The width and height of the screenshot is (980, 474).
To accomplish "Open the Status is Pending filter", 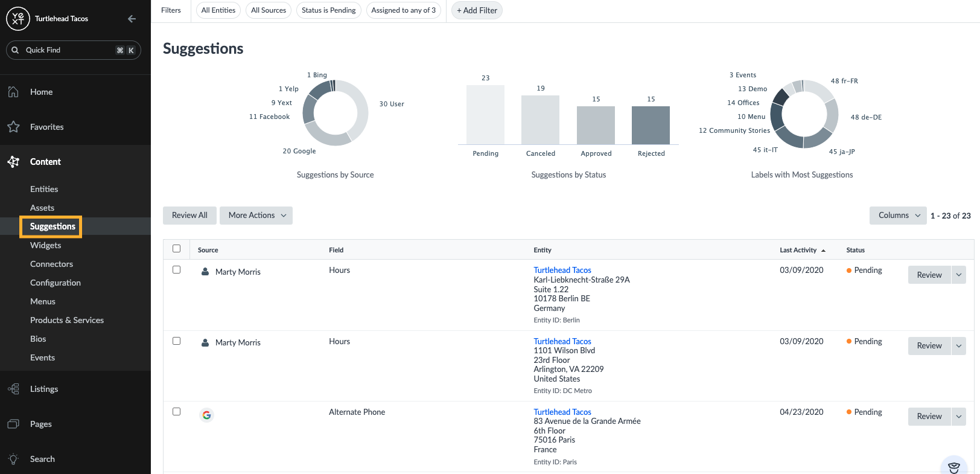I will click(329, 10).
